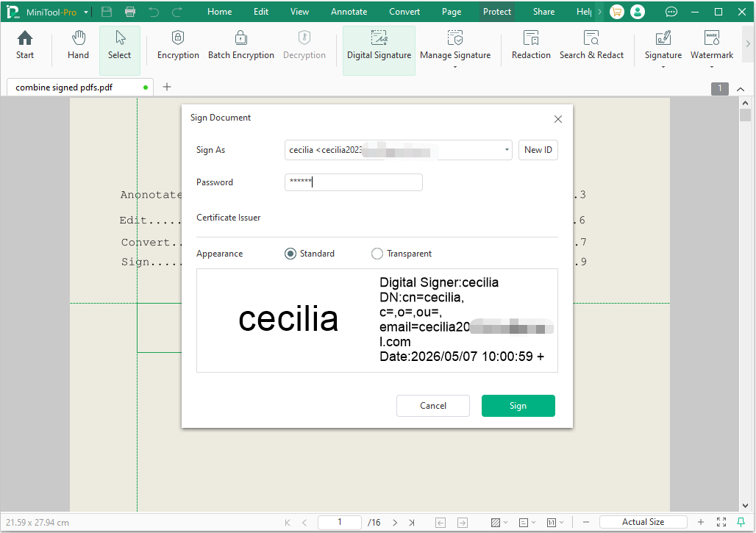
Task: Open the Watermark tool
Action: (712, 46)
